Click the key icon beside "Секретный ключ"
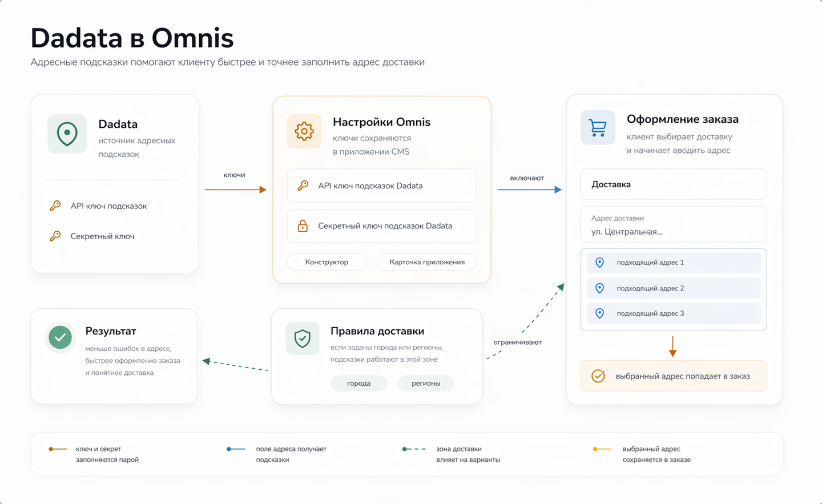This screenshot has width=822, height=504. [x=54, y=235]
